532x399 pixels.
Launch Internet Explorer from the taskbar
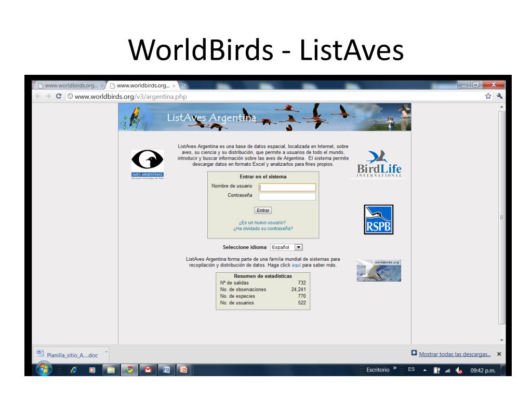click(x=74, y=370)
